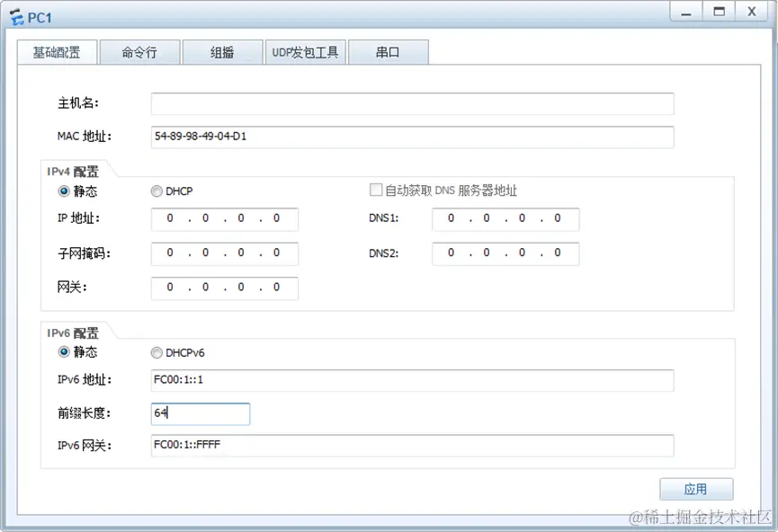
Task: Click the 前缀长度 label
Action: pos(84,413)
